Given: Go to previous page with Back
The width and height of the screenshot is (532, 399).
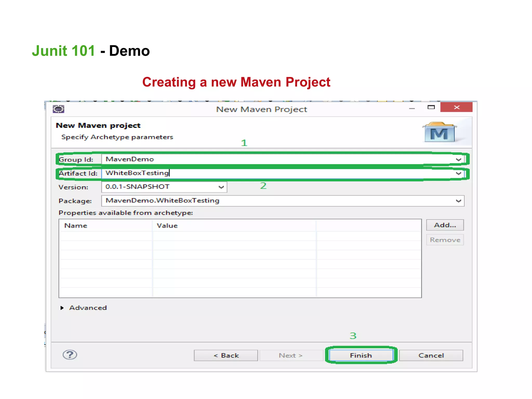Looking at the screenshot, I should (x=226, y=355).
